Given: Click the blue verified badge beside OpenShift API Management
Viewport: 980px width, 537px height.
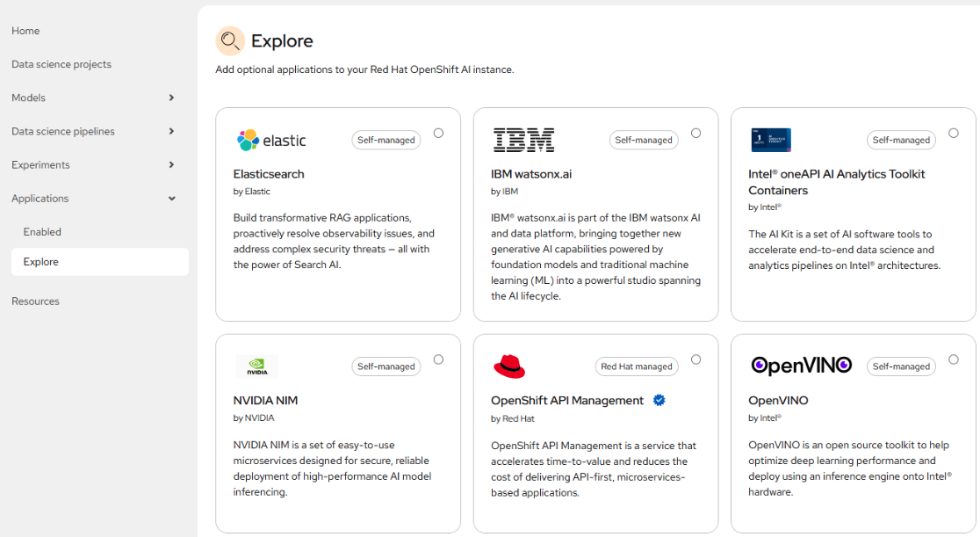Looking at the screenshot, I should (x=659, y=401).
